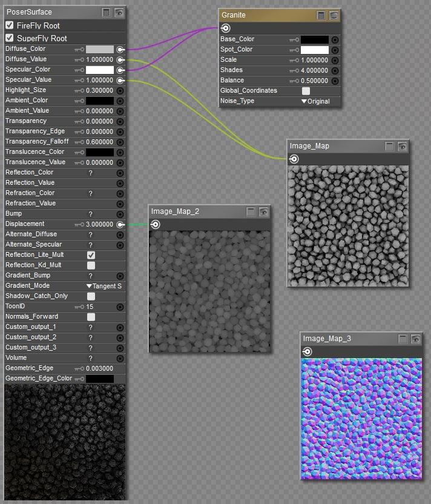Click the Granite node title bar
431x504 pixels.
point(280,15)
